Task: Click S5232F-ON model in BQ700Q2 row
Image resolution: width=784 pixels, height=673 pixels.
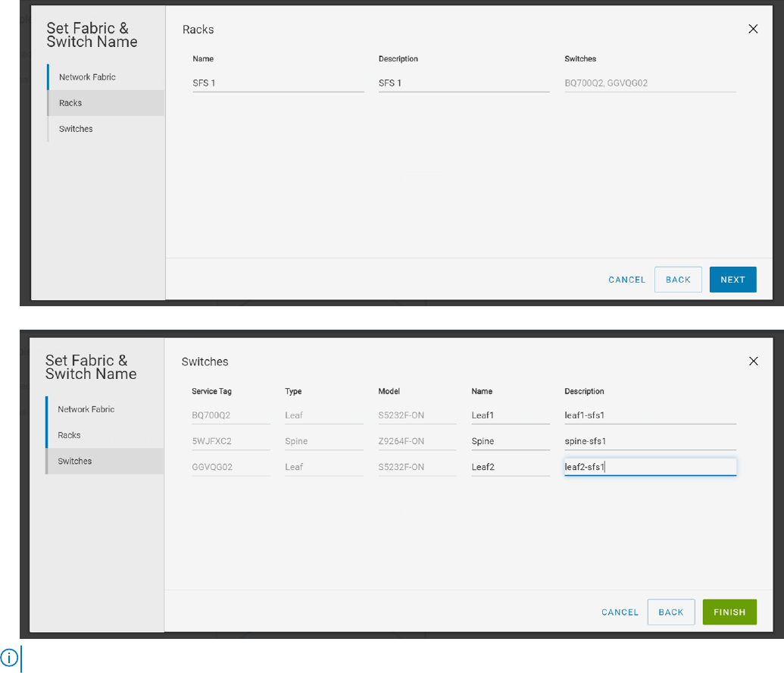Action: point(417,415)
